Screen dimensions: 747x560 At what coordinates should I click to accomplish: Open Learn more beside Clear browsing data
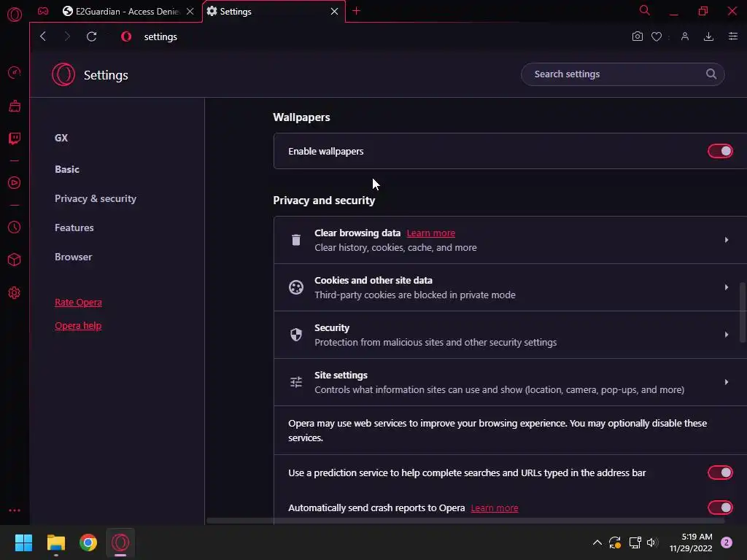click(430, 233)
